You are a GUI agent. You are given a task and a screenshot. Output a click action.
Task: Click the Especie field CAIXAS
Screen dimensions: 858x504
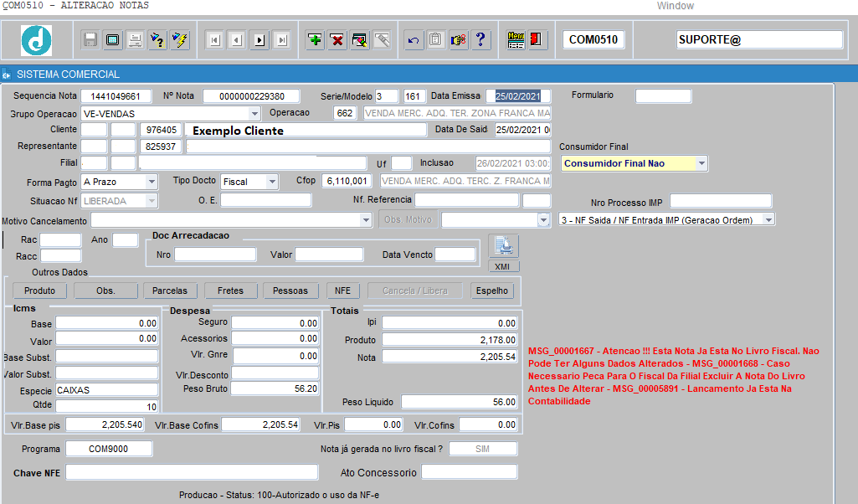(106, 389)
